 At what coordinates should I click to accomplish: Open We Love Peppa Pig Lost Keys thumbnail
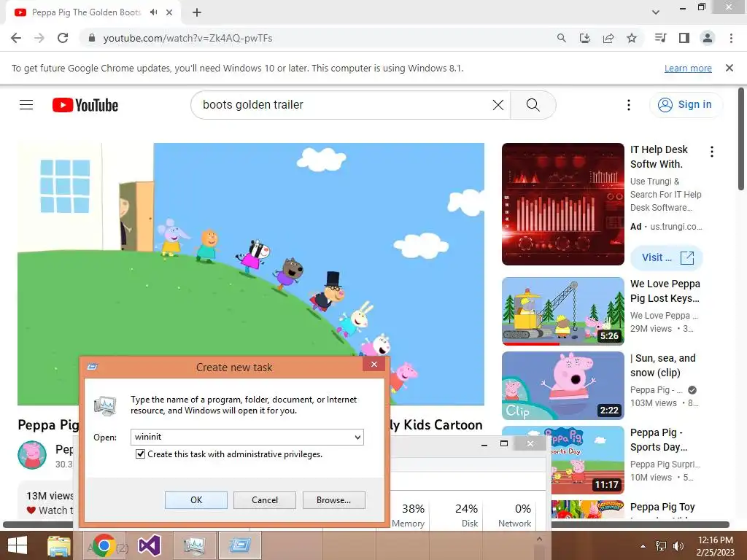[x=563, y=311]
